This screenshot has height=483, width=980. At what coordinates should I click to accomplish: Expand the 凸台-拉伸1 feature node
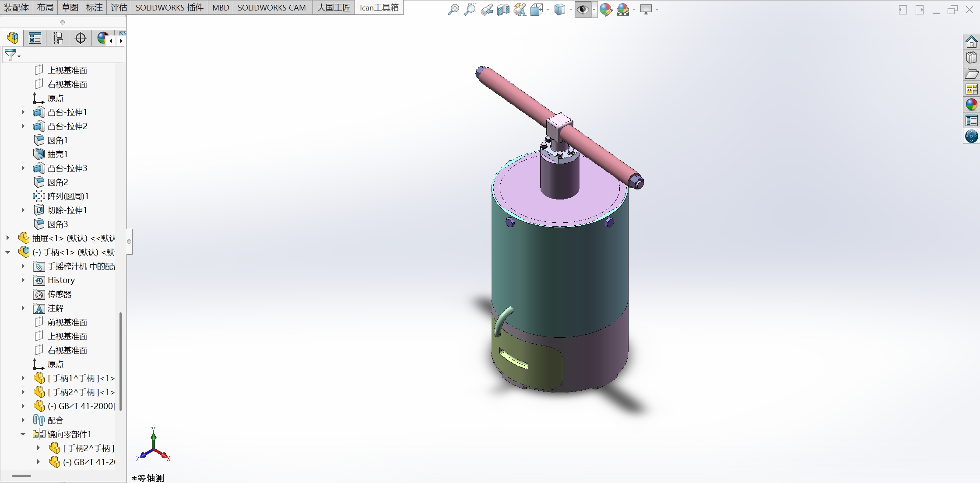[x=23, y=112]
